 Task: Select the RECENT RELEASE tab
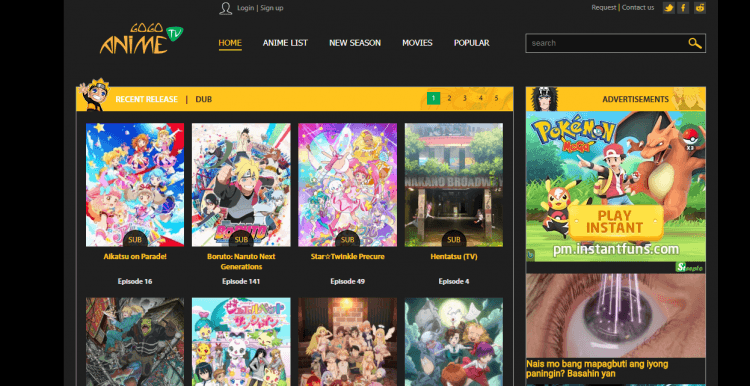[x=146, y=99]
